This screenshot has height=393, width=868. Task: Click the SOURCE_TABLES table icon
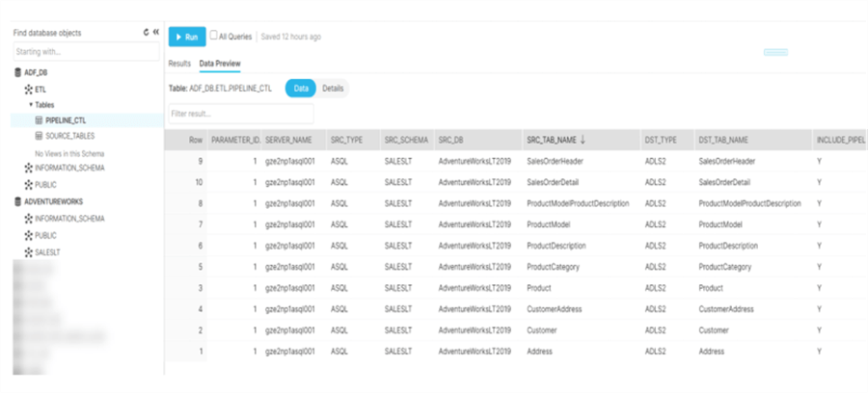click(39, 137)
